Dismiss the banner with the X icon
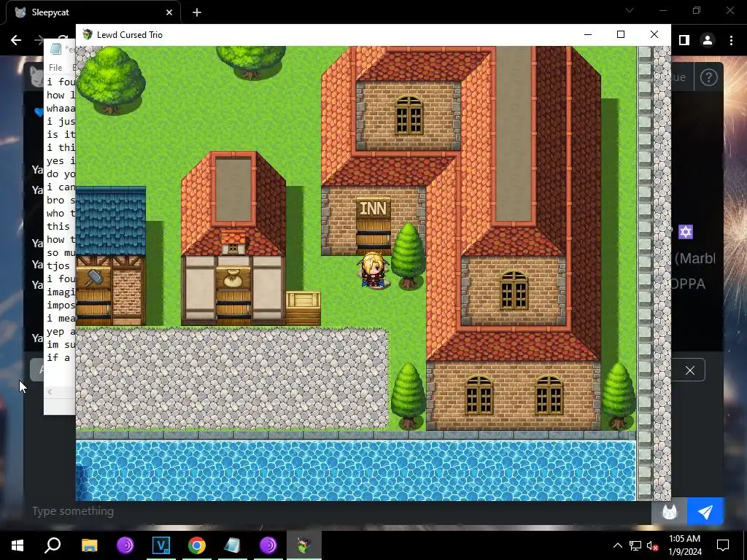The image size is (747, 560). pos(689,370)
